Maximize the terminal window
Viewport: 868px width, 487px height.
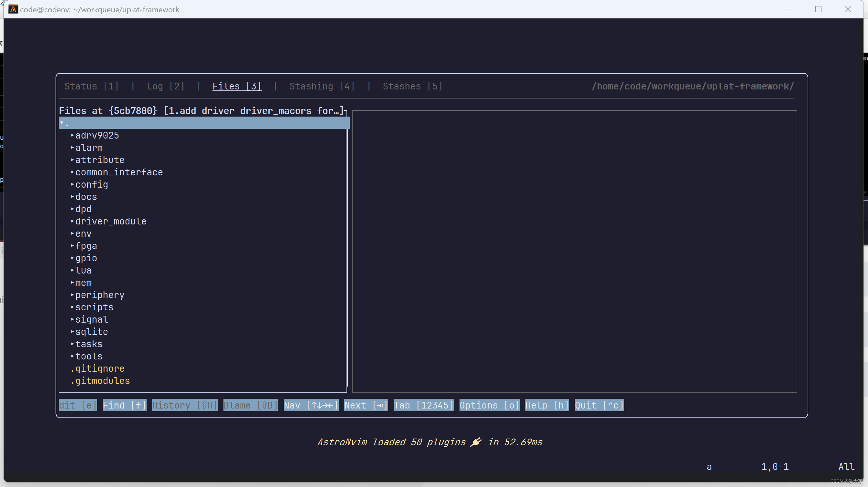click(818, 9)
